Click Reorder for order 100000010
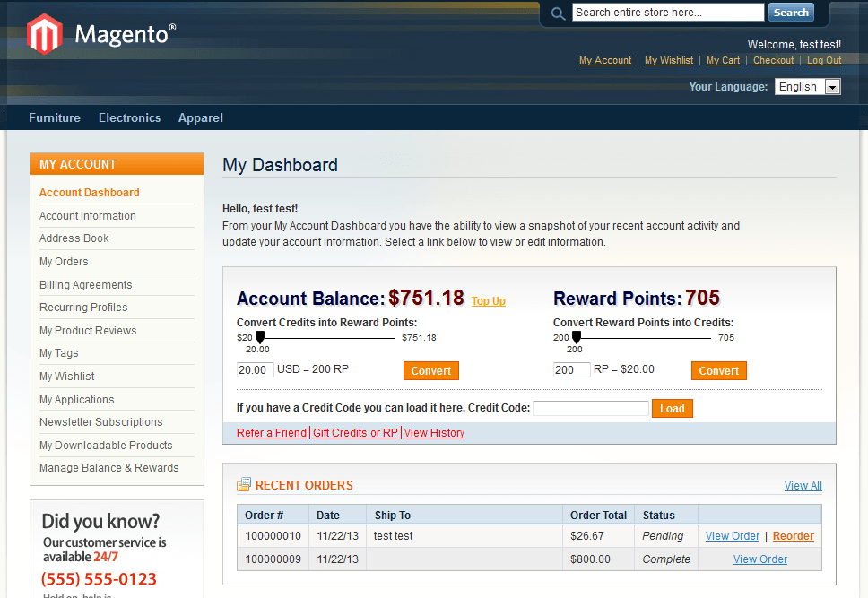Viewport: 868px width, 598px height. pyautogui.click(x=793, y=535)
